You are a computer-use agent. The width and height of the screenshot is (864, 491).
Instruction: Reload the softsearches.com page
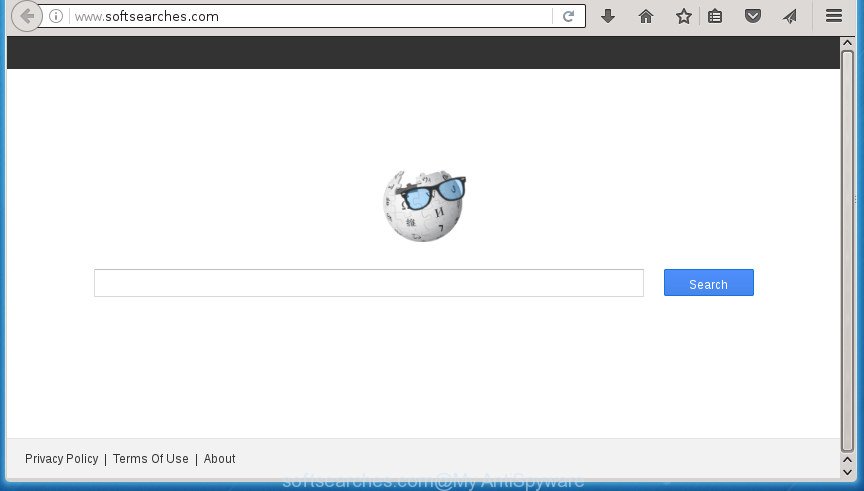coord(568,17)
